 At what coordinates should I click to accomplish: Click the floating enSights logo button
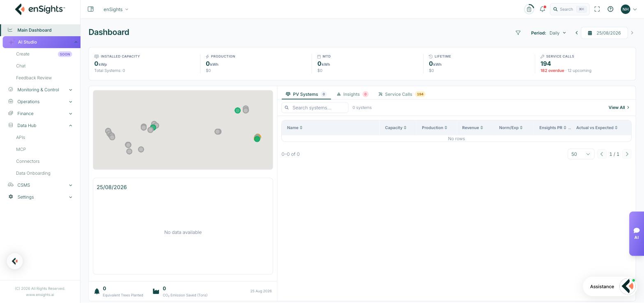click(x=15, y=261)
